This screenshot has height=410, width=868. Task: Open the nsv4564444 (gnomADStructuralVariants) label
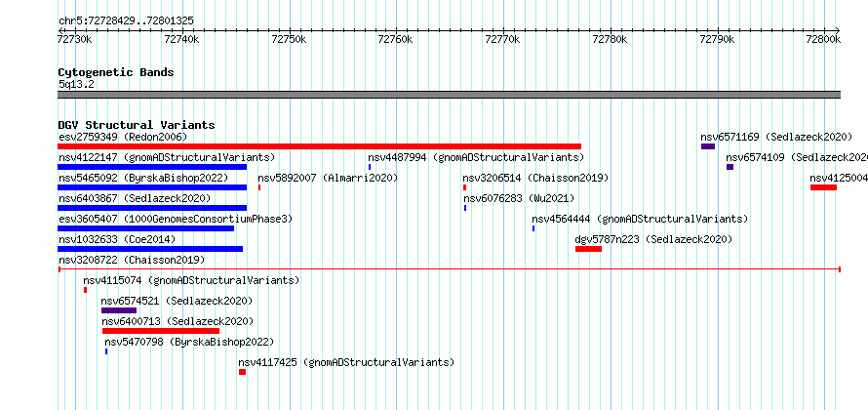640,219
